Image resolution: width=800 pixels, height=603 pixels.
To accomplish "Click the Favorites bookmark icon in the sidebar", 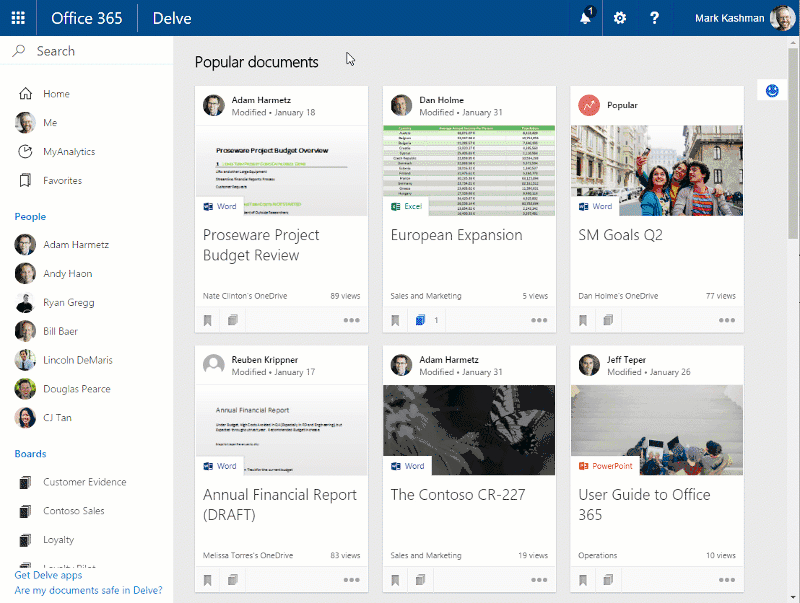I will pos(25,181).
